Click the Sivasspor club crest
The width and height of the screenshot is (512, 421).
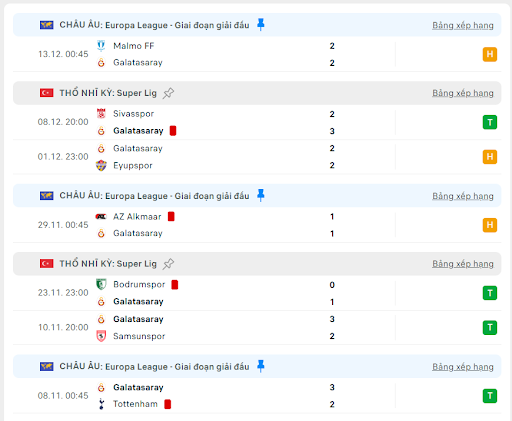(x=101, y=114)
